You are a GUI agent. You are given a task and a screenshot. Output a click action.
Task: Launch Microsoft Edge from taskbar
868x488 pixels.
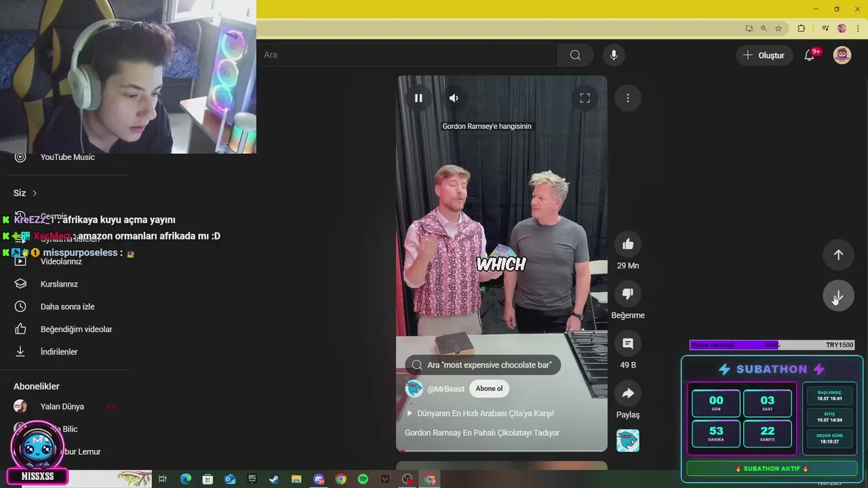tap(186, 479)
